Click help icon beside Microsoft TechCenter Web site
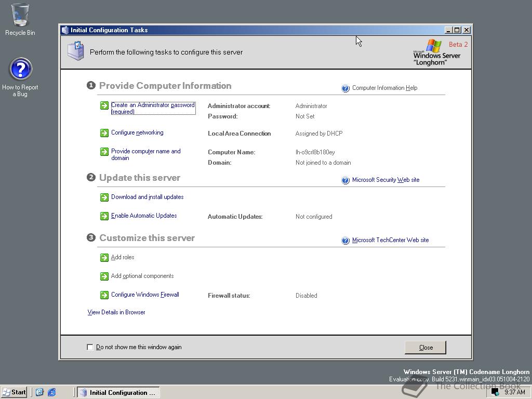 click(345, 241)
